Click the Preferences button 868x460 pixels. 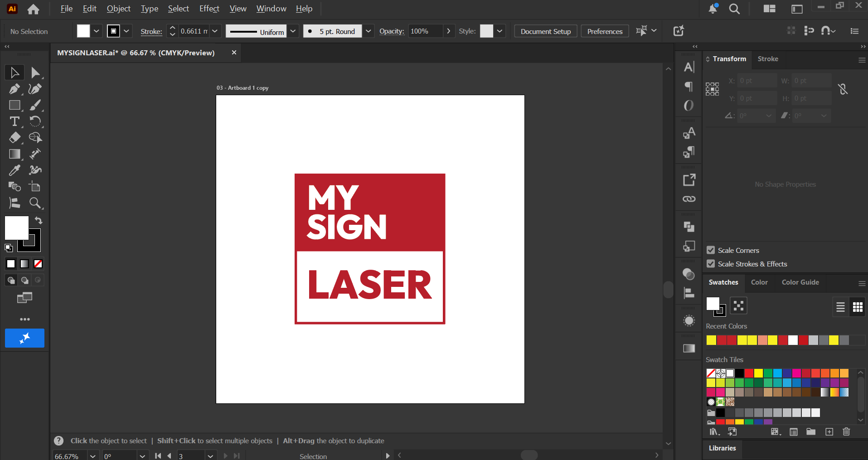pyautogui.click(x=605, y=31)
